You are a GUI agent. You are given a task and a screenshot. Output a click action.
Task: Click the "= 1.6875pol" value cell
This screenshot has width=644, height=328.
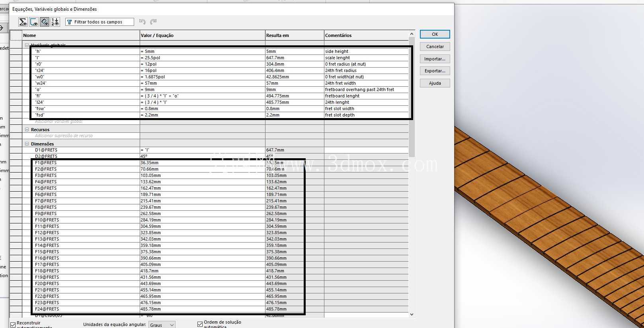(202, 77)
